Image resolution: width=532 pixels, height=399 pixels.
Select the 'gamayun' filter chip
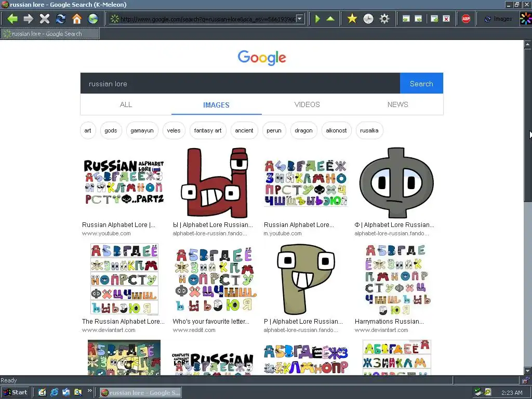142,130
